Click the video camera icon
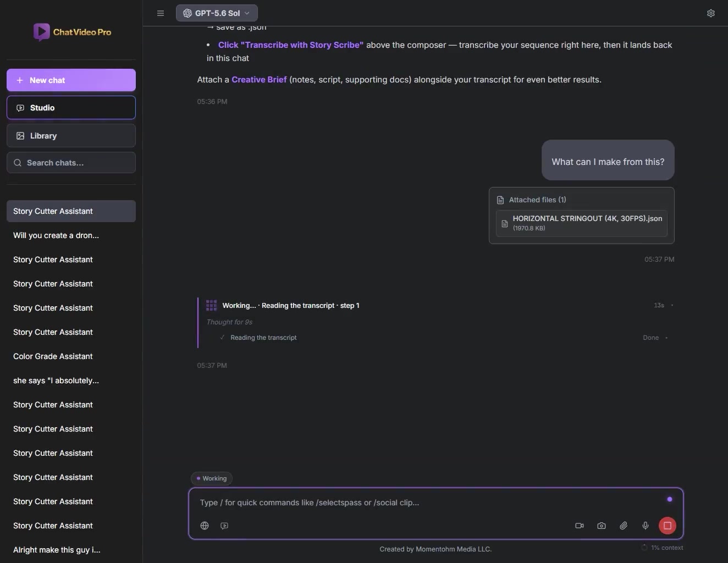Image resolution: width=728 pixels, height=563 pixels. (x=580, y=526)
